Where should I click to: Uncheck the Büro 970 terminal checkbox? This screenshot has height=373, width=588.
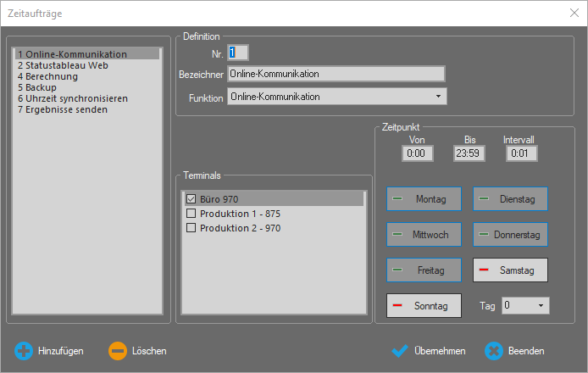[191, 199]
